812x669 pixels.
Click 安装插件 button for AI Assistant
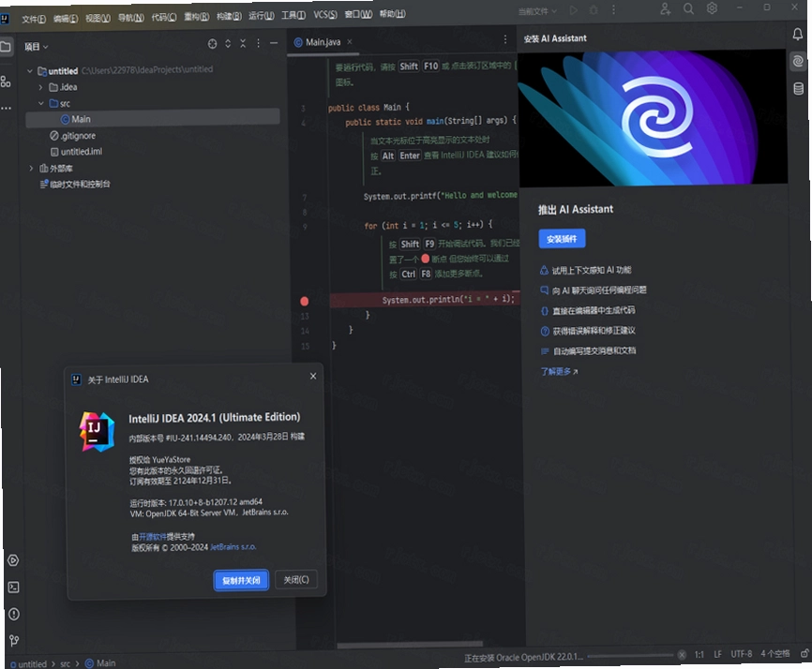(x=562, y=239)
